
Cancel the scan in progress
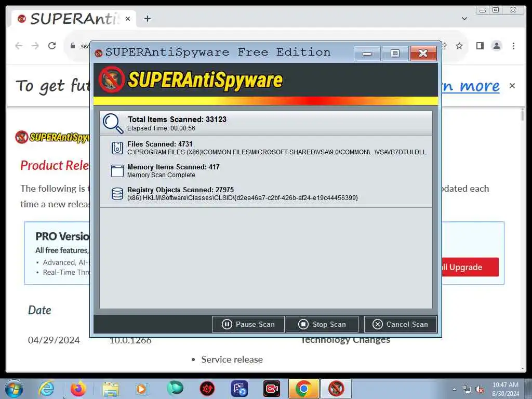click(401, 324)
